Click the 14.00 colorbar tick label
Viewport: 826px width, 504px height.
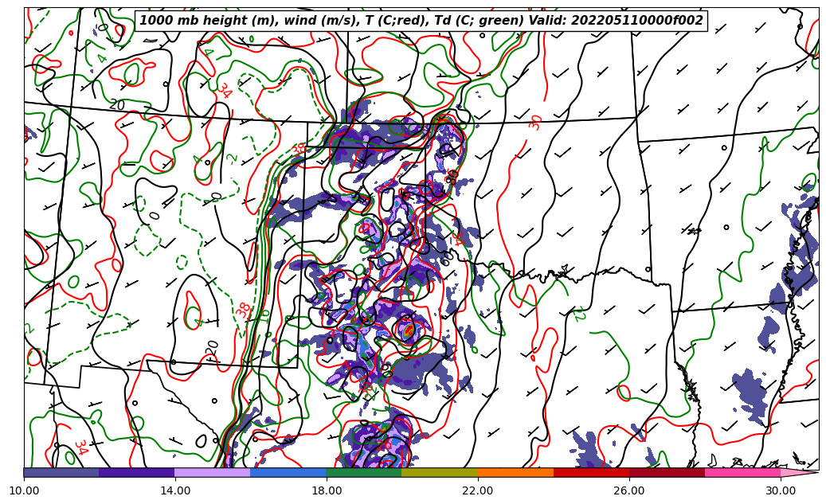pyautogui.click(x=175, y=490)
